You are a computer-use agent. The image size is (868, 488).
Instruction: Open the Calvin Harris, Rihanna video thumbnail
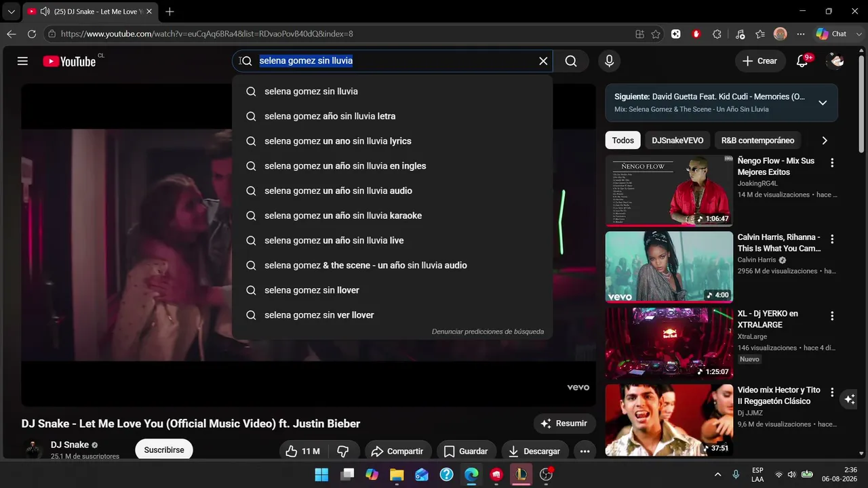(x=669, y=267)
